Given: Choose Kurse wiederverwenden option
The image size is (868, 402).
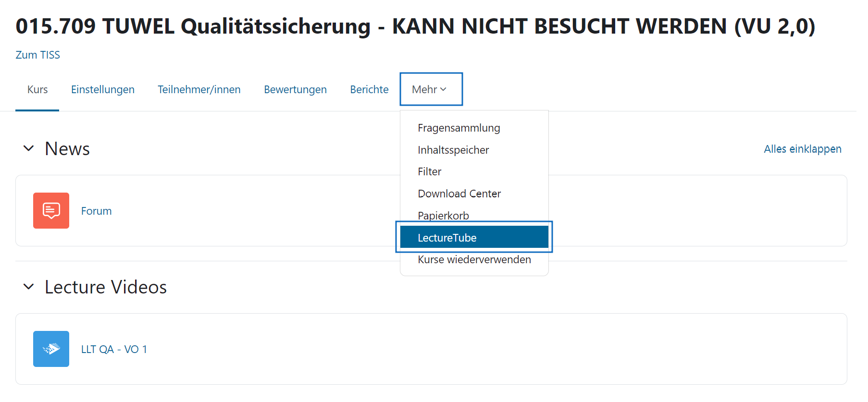Looking at the screenshot, I should tap(474, 259).
